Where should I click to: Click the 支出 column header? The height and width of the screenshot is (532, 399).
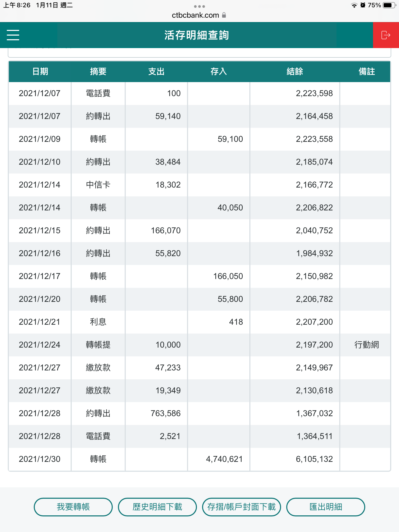click(156, 71)
